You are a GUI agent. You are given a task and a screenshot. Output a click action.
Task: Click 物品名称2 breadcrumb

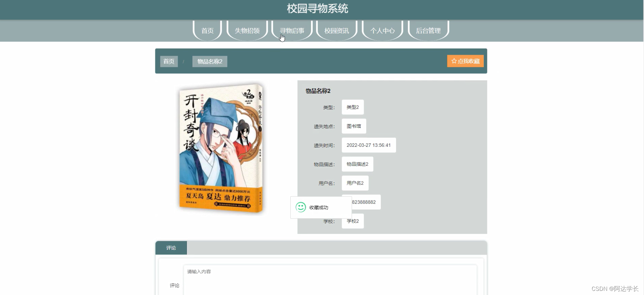coord(210,61)
